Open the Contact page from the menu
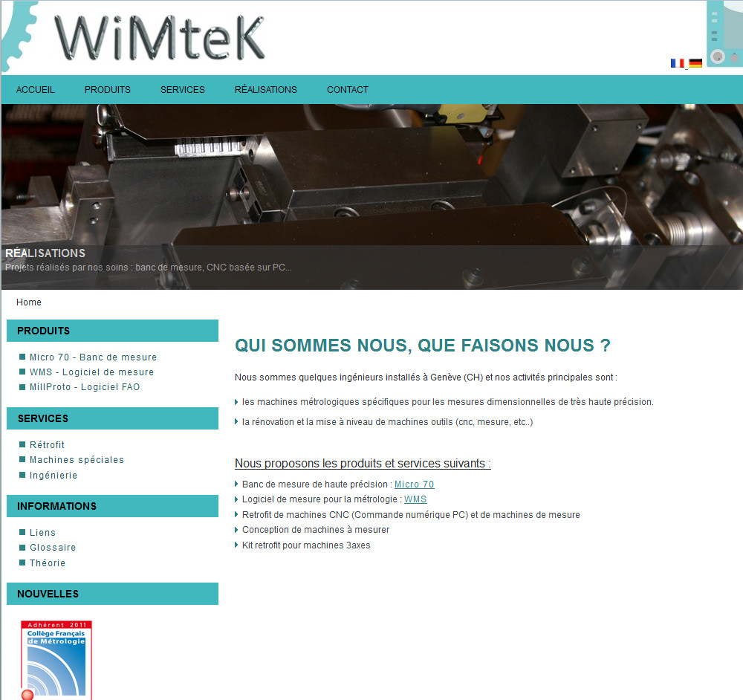This screenshot has width=743, height=700. tap(347, 90)
